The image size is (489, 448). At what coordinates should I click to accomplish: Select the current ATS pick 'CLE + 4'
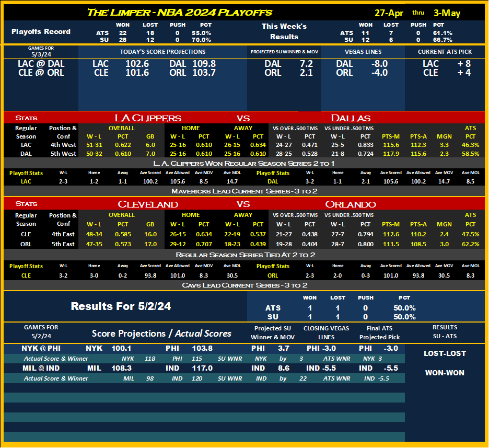[447, 73]
